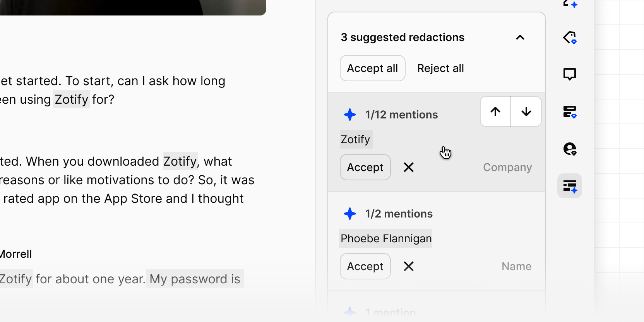
Task: Select the Company category label
Action: coord(507,167)
